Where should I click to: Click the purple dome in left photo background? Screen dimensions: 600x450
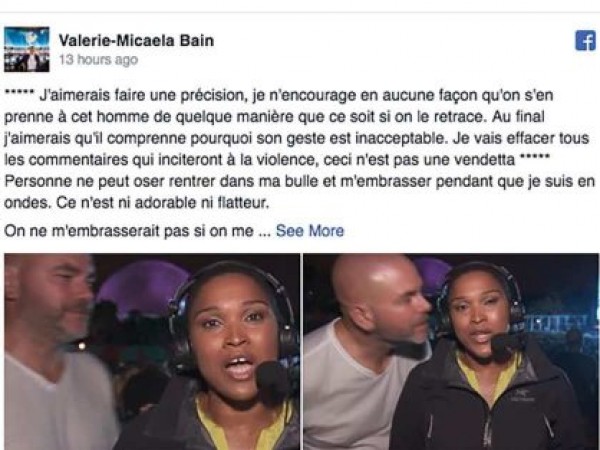tap(142, 286)
